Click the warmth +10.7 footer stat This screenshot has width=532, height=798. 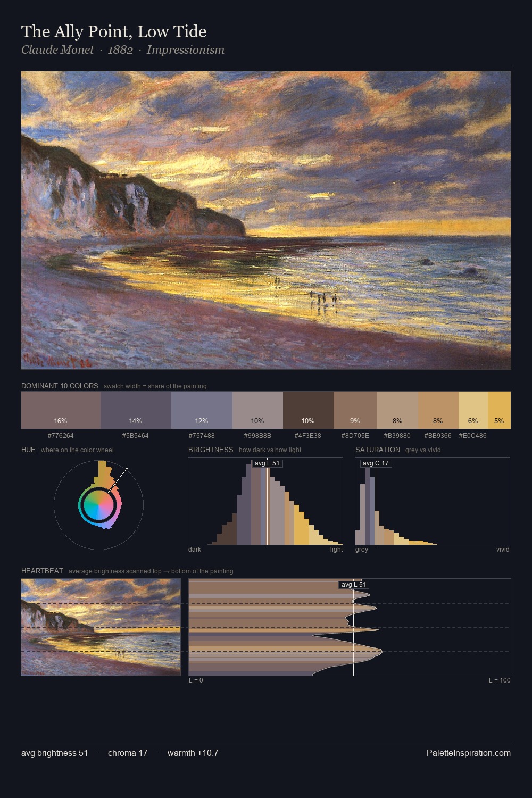click(193, 753)
